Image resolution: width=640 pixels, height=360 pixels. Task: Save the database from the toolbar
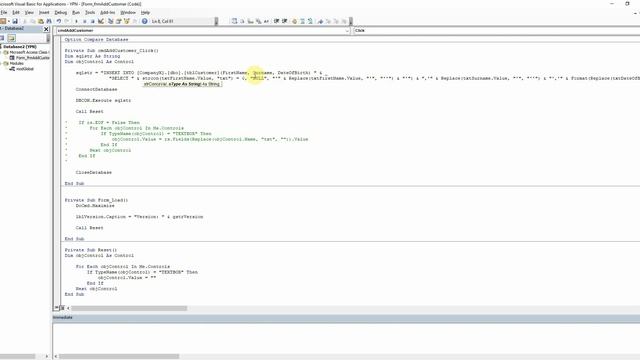[x=15, y=21]
